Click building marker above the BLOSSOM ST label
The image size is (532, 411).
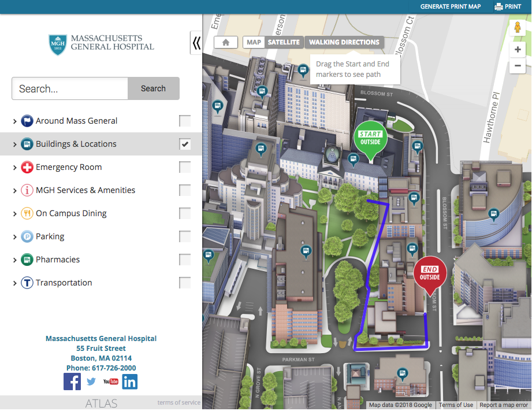pos(303,71)
